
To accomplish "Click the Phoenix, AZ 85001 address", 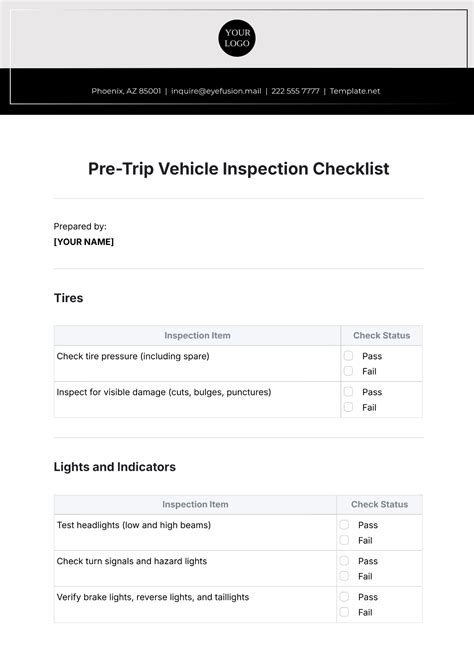I will (x=126, y=91).
